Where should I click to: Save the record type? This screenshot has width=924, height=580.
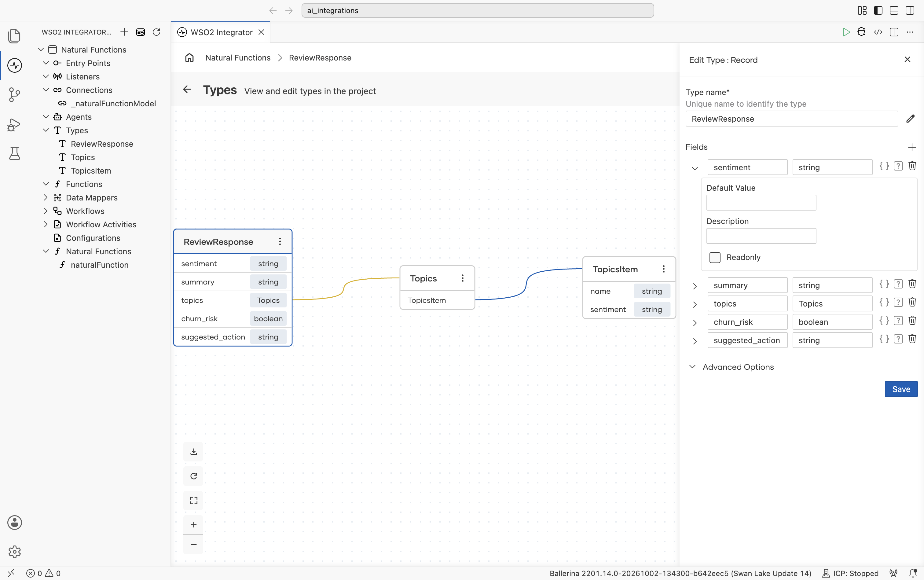(901, 389)
